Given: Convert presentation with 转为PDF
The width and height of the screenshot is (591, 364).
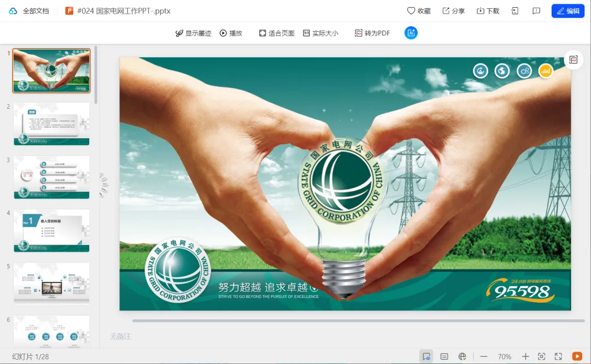Looking at the screenshot, I should coord(373,33).
